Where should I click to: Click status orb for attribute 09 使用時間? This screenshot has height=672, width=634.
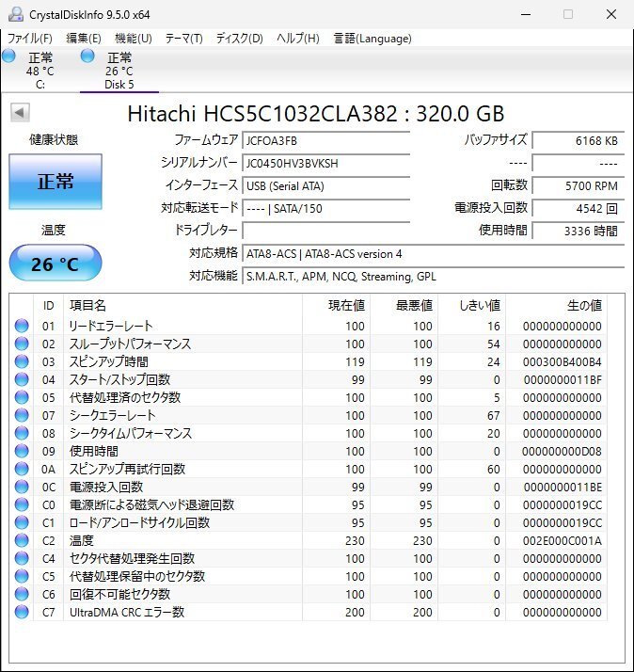tap(22, 451)
